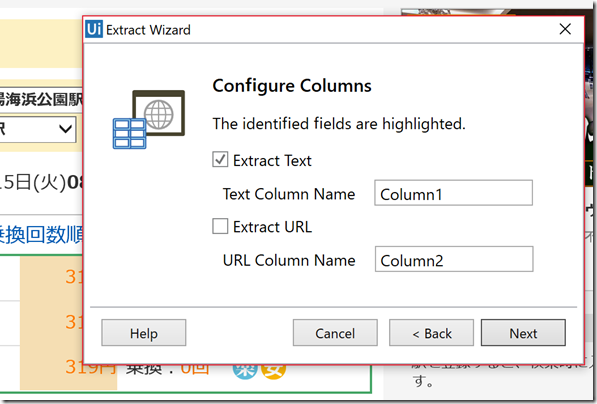Click the blue 楽 circular badge
597x404 pixels.
click(x=245, y=372)
